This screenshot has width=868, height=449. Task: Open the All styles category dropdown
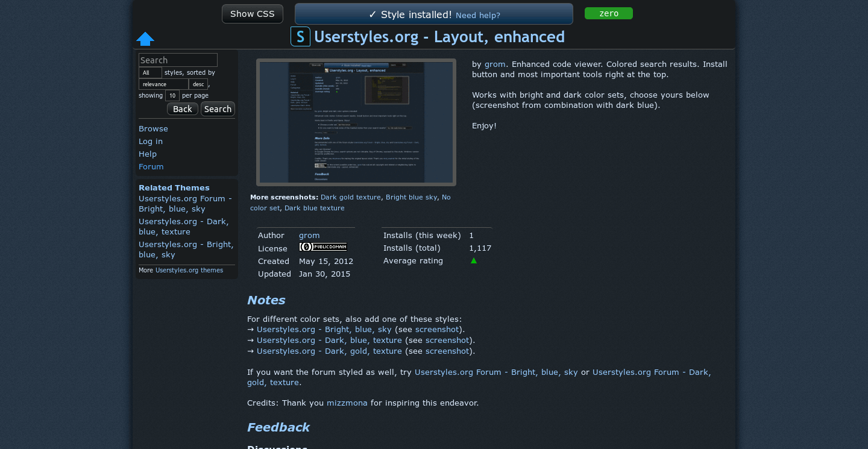coord(150,72)
